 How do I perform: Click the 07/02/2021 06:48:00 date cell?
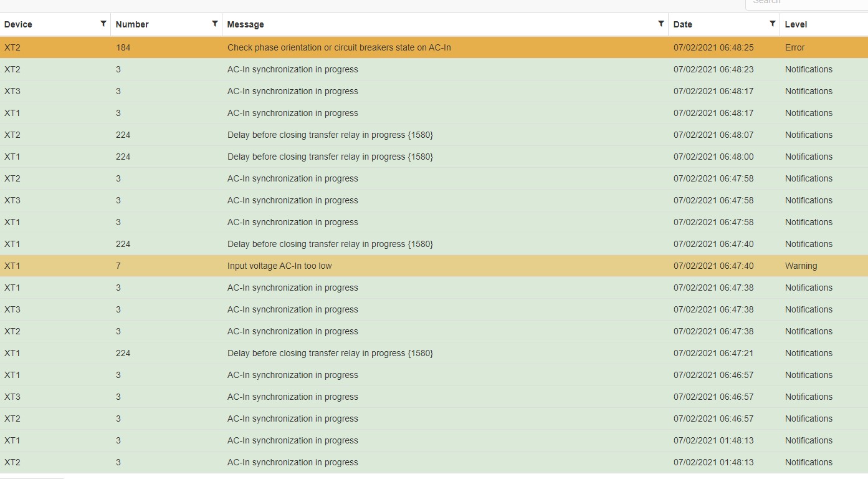tap(713, 157)
